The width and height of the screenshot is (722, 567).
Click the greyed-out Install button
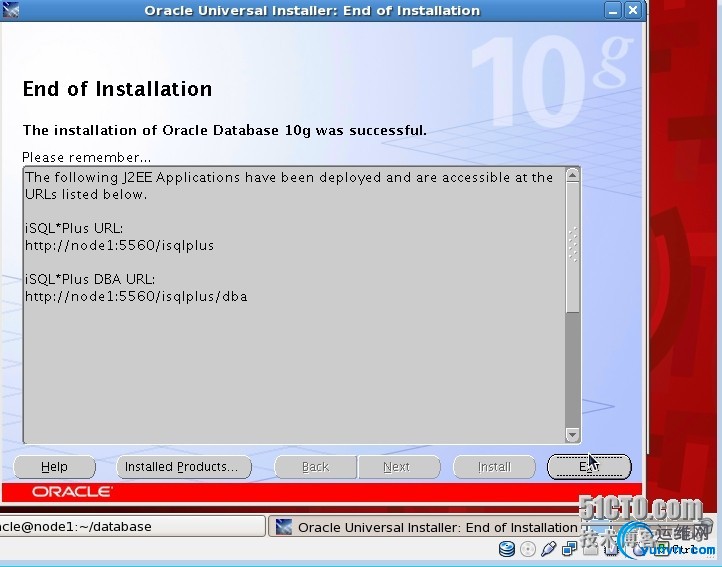tap(494, 467)
